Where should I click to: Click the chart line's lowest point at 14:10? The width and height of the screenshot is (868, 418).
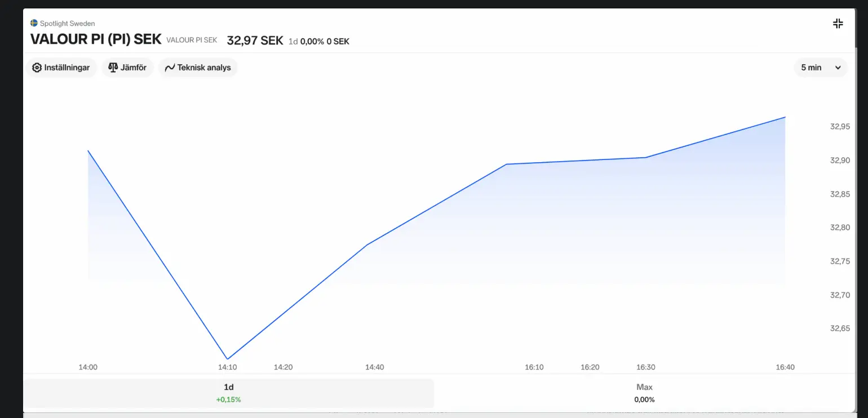[228, 359]
